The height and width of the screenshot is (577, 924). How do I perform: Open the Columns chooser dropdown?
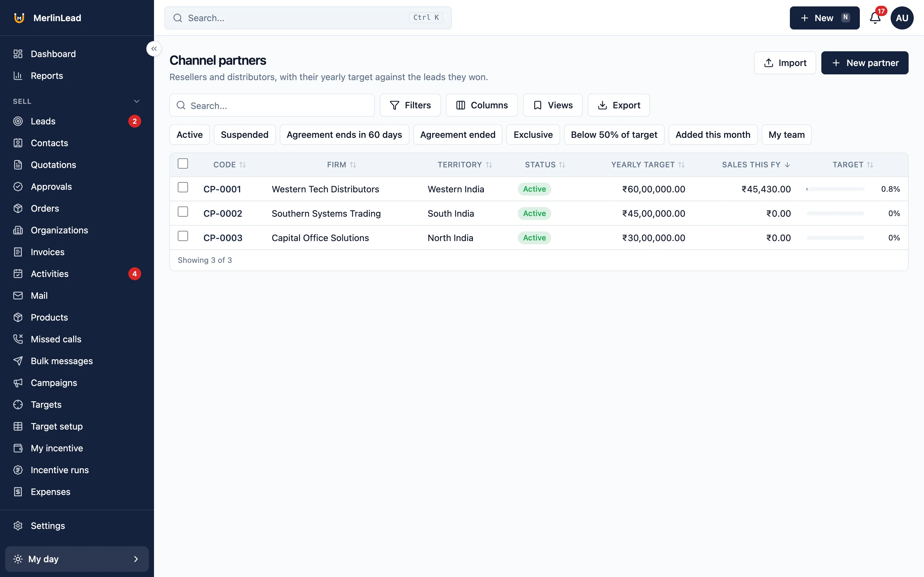point(482,105)
